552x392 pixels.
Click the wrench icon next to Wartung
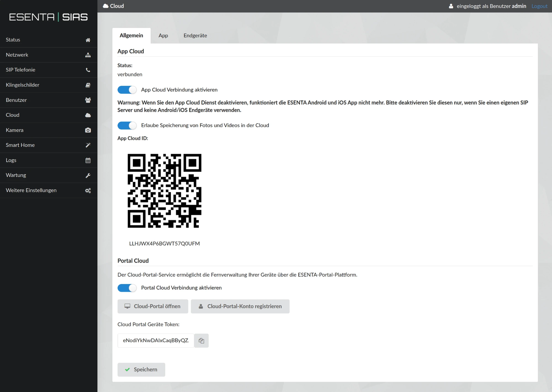pos(88,175)
